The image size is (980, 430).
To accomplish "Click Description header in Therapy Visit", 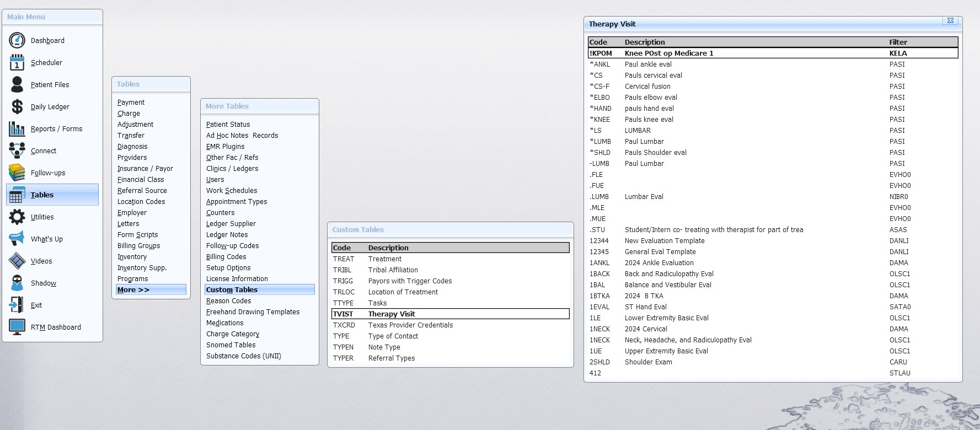I will [x=645, y=42].
